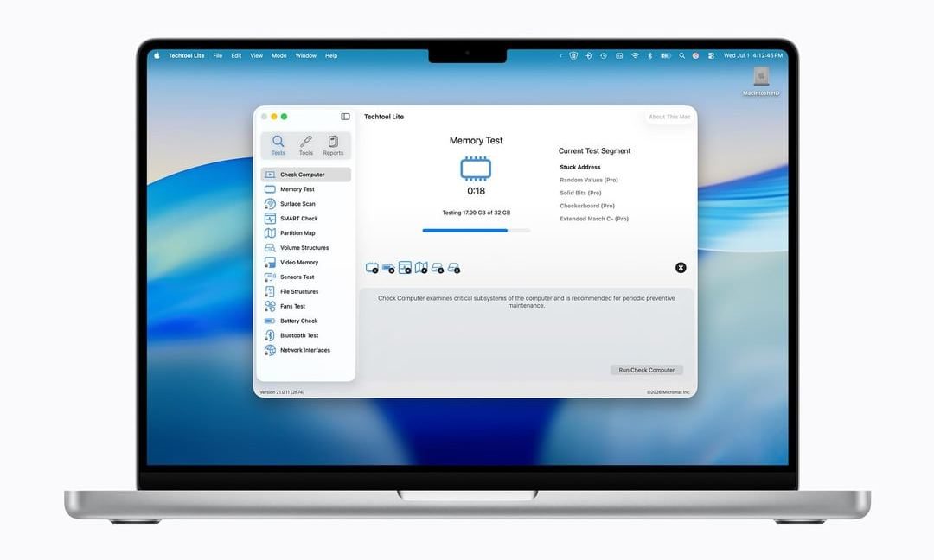934x560 pixels.
Task: Open the Video Memory test
Action: [x=305, y=263]
